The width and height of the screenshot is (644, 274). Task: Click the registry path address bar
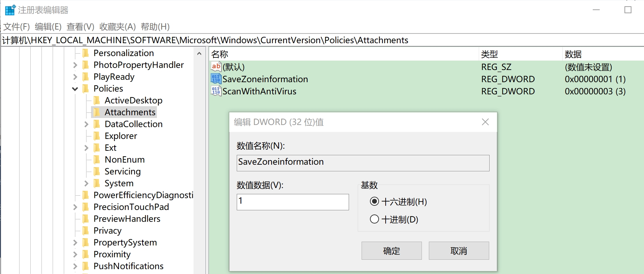(322, 40)
